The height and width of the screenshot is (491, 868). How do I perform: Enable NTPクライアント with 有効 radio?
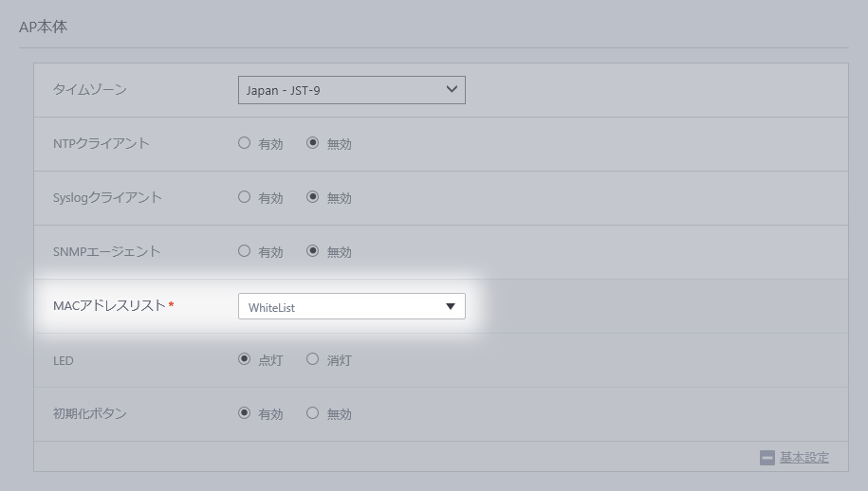pos(245,144)
